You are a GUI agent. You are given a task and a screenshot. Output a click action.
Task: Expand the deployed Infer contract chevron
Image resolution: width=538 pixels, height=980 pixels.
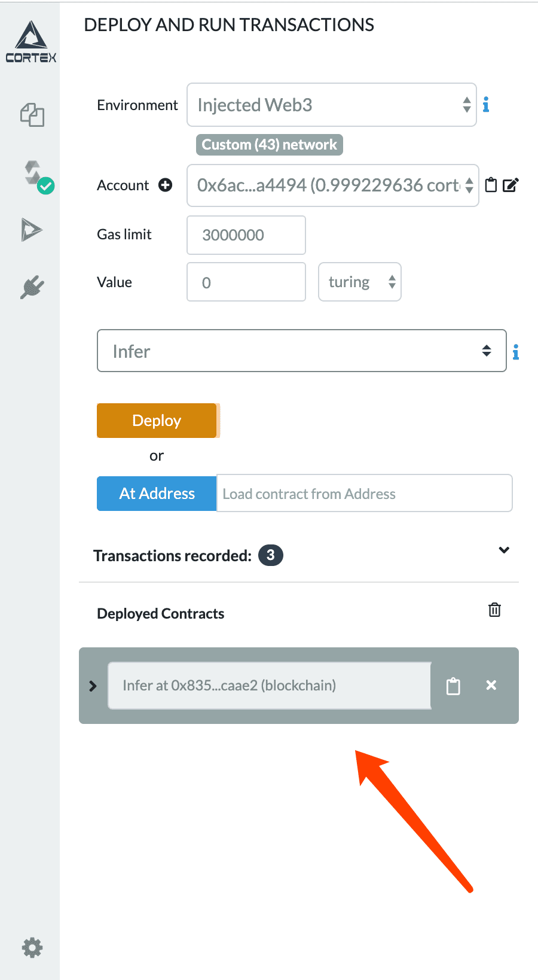pos(93,686)
